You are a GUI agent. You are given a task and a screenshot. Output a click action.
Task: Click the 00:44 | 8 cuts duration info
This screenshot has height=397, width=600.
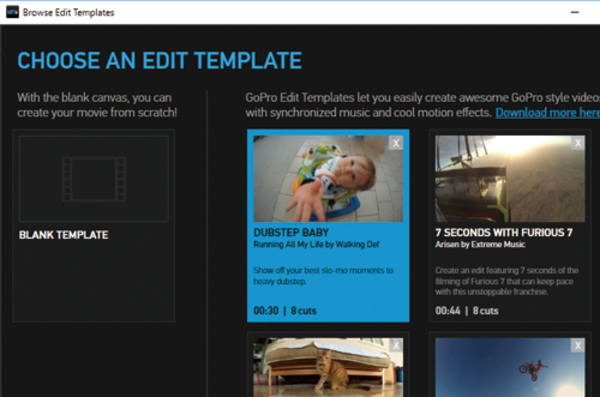466,310
